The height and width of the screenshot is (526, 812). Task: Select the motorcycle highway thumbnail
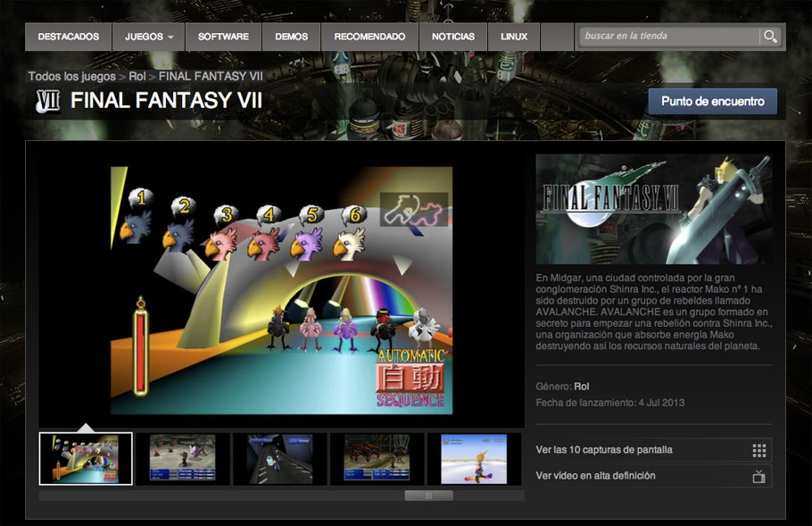click(x=279, y=459)
